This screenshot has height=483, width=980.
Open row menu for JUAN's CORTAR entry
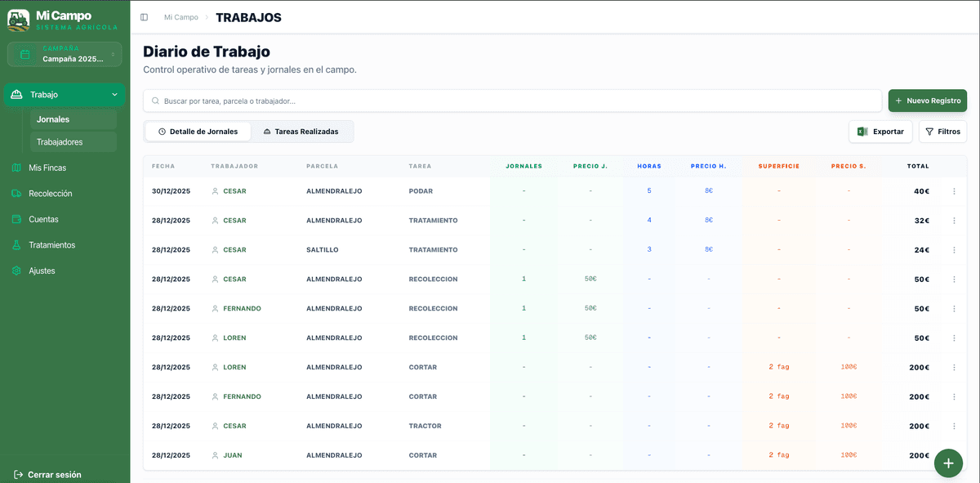[954, 455]
